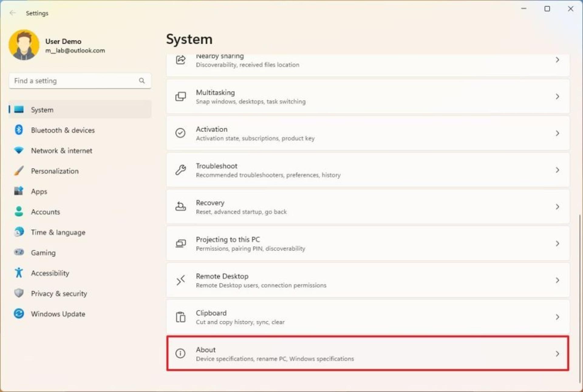Open the Activation settings page
The height and width of the screenshot is (392, 583).
[368, 133]
